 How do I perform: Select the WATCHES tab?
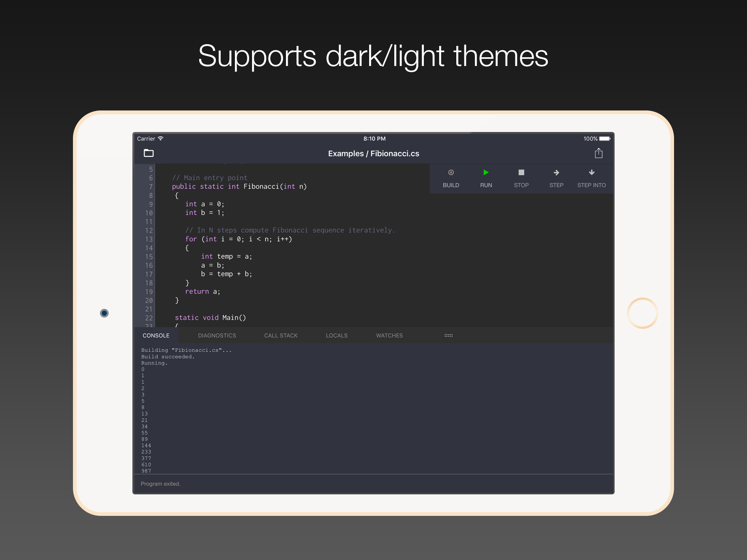click(x=389, y=335)
